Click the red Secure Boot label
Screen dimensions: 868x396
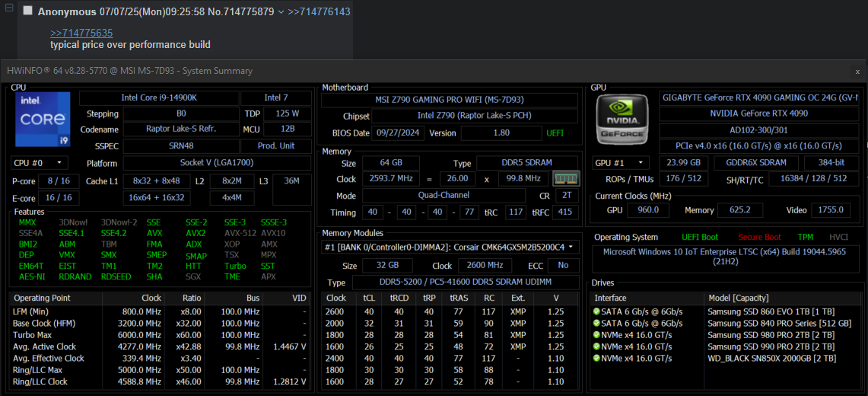tap(759, 237)
